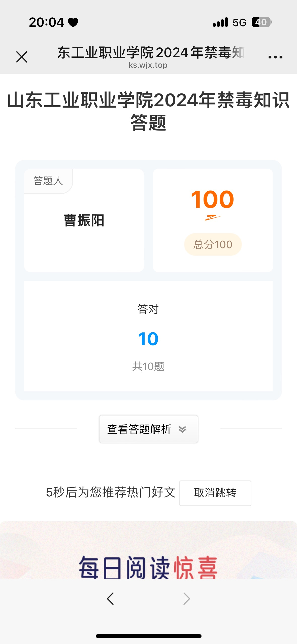The image size is (297, 644).
Task: Tap the forward navigation arrow
Action: click(x=186, y=599)
